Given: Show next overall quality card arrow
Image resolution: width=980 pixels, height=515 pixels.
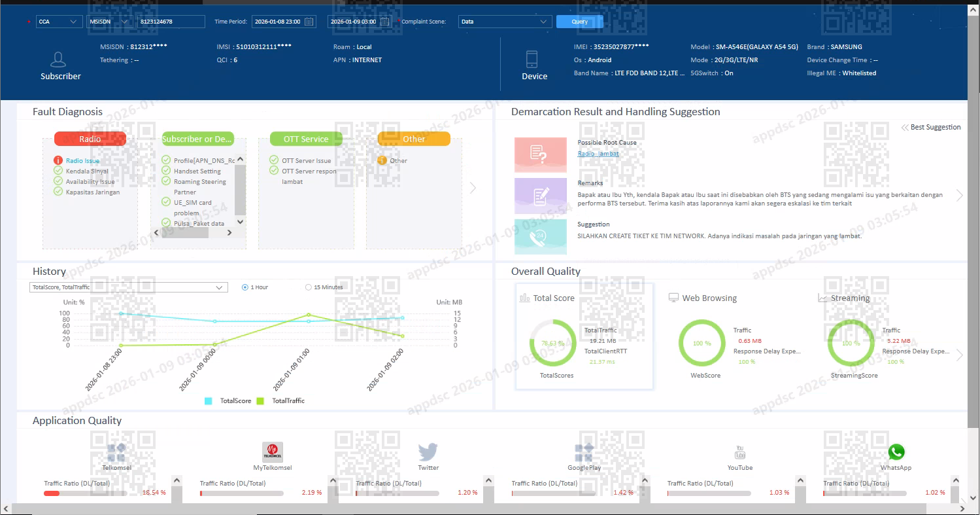Looking at the screenshot, I should coord(959,355).
